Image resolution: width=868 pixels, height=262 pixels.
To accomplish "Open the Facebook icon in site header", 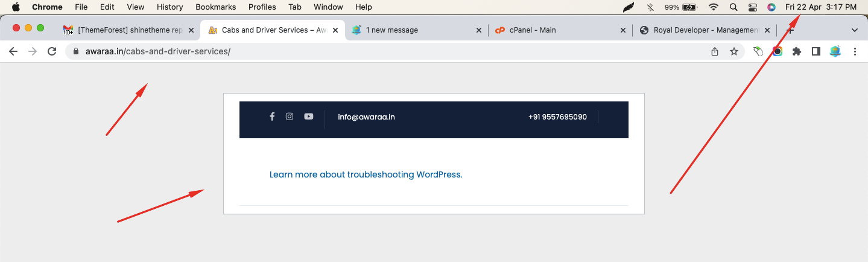I will [272, 117].
